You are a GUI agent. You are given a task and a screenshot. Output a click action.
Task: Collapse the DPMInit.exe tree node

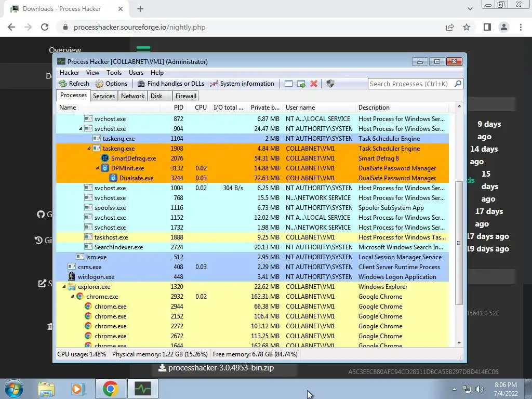[x=97, y=168]
